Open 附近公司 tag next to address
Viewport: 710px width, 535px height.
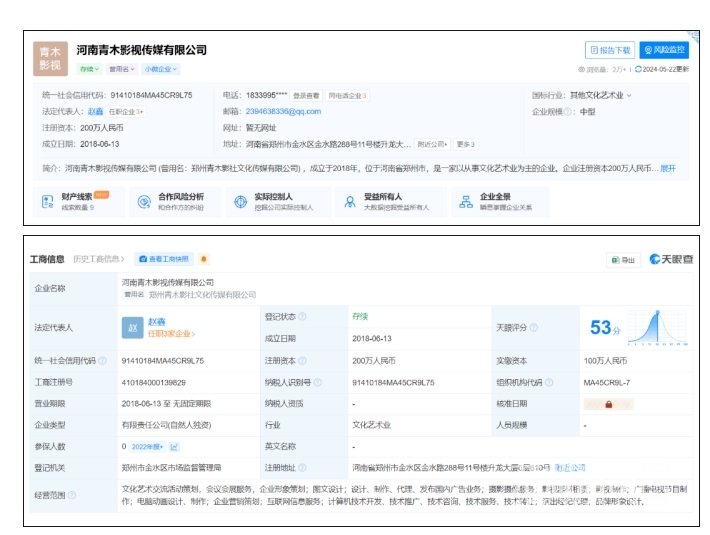coord(432,144)
